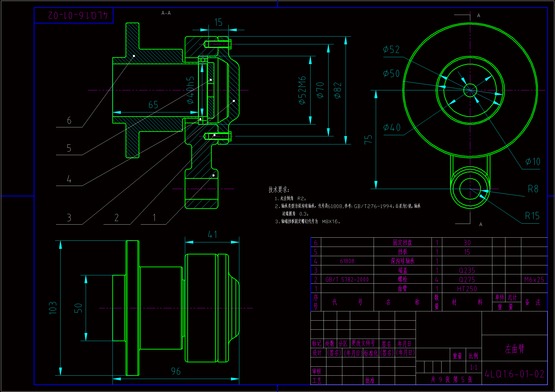
Task: Select the 75 vertical dimension text
Action: (368, 140)
